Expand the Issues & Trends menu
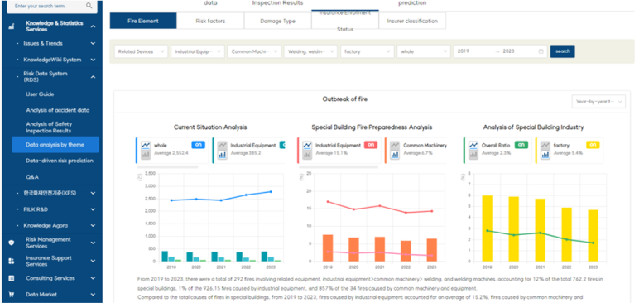The image size is (644, 303). (94, 43)
